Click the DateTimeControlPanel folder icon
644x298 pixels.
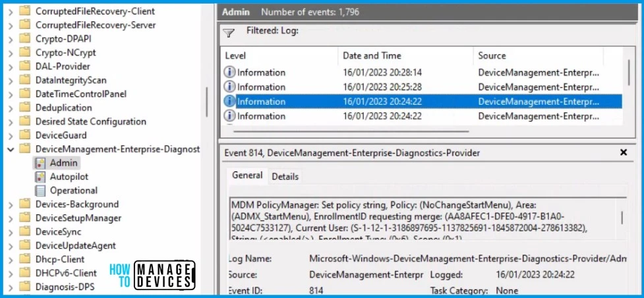tap(25, 94)
